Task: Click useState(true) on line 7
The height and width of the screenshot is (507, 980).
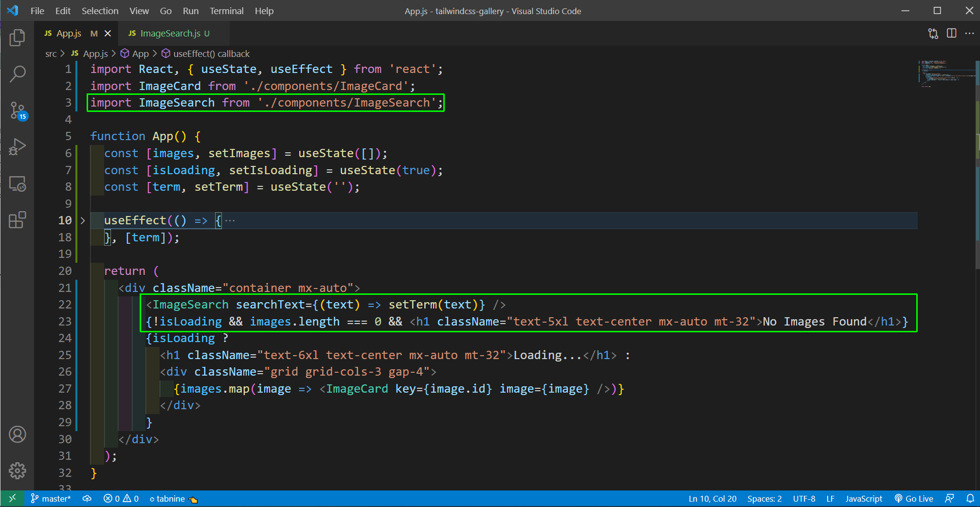Action: (x=388, y=170)
